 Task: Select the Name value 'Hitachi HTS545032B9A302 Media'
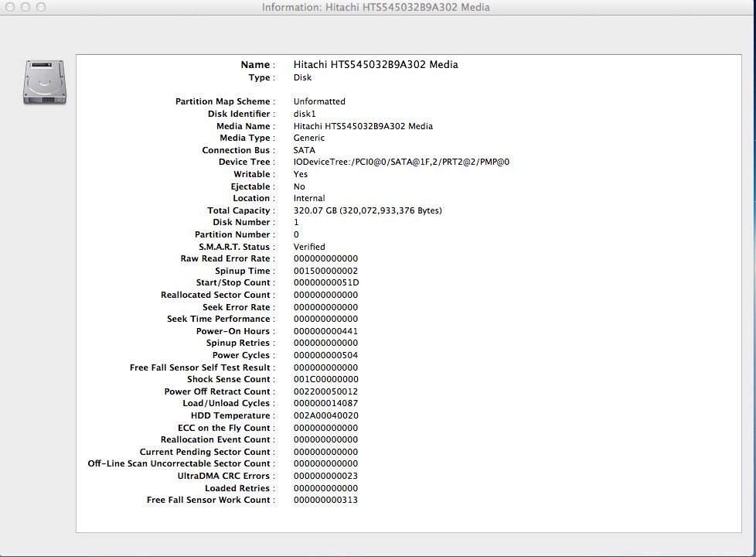pos(376,65)
